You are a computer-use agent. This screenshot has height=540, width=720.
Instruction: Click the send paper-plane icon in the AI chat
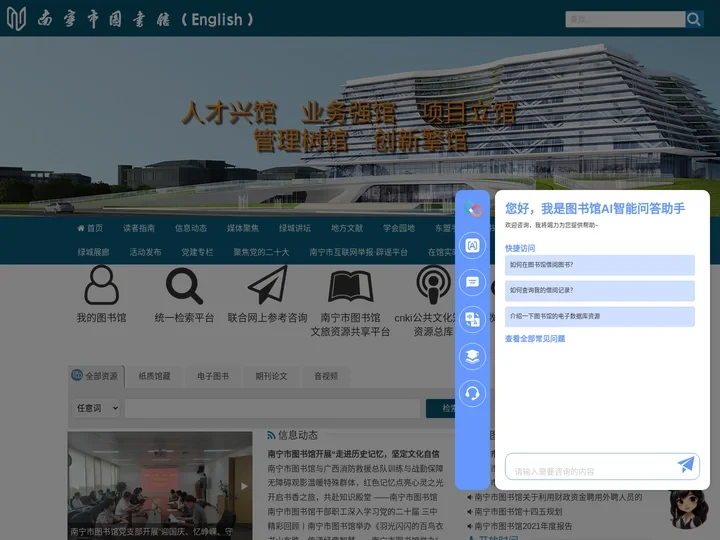click(x=686, y=465)
